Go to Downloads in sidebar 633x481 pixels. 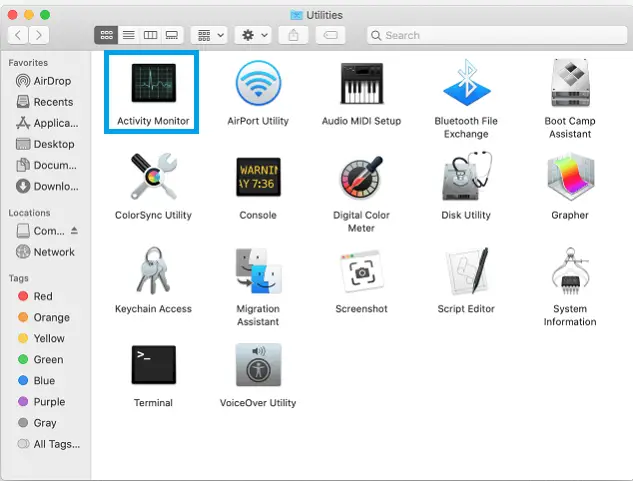point(48,186)
